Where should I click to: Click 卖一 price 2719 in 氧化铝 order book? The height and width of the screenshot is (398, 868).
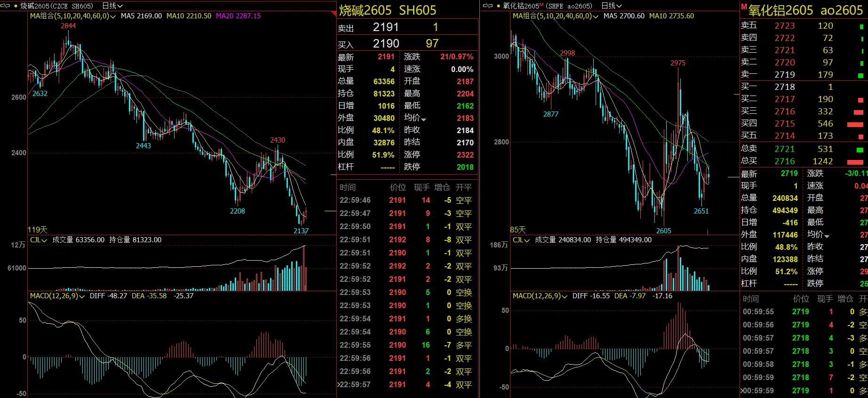click(785, 74)
